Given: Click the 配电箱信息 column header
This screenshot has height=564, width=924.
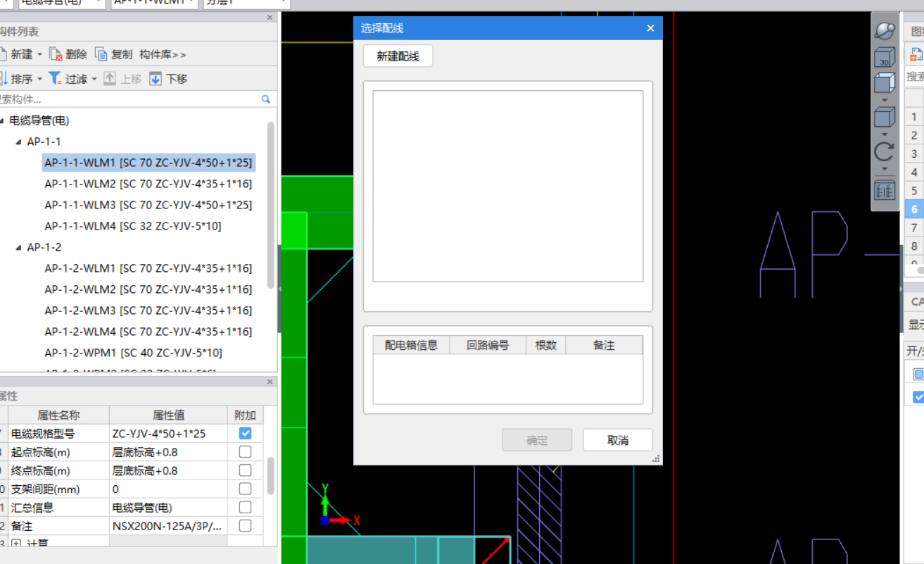Looking at the screenshot, I should 411,345.
